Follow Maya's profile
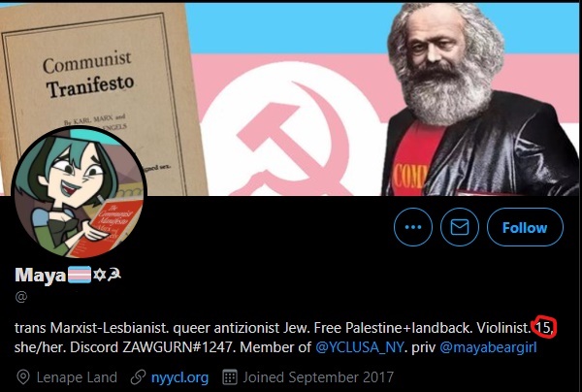Screen dimensions: 582x392 525,227
